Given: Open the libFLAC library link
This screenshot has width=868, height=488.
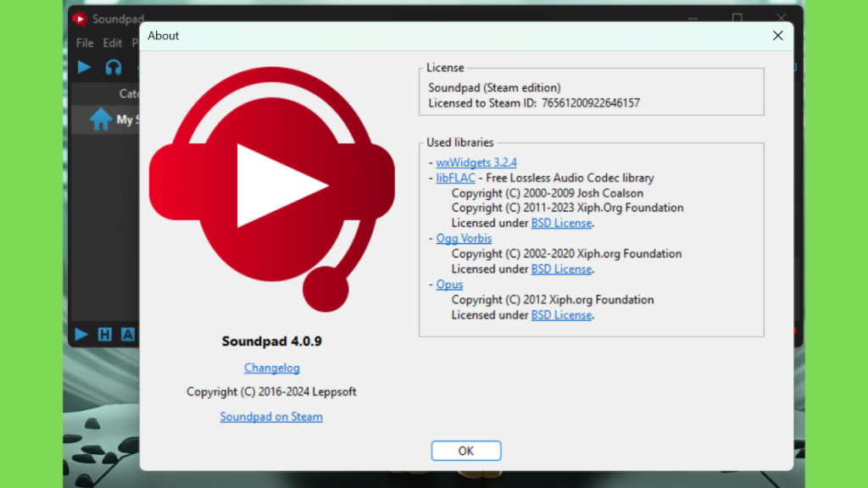Looking at the screenshot, I should (x=455, y=178).
